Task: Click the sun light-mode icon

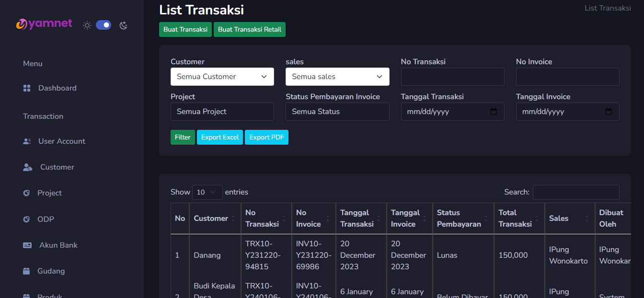Action: (x=87, y=25)
